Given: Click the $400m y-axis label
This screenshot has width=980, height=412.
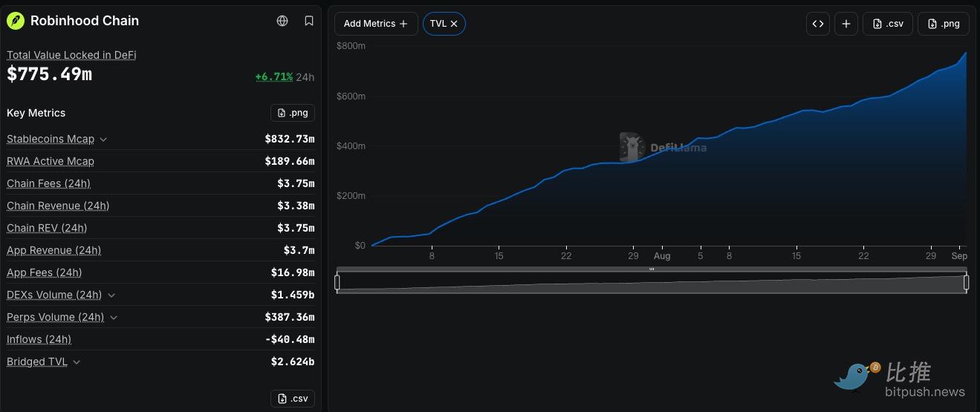Looking at the screenshot, I should [x=351, y=146].
